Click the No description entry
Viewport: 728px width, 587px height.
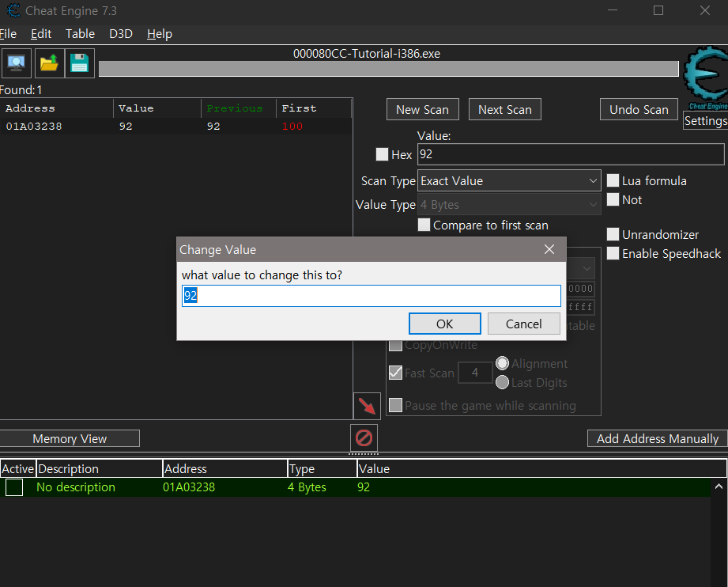click(x=76, y=487)
